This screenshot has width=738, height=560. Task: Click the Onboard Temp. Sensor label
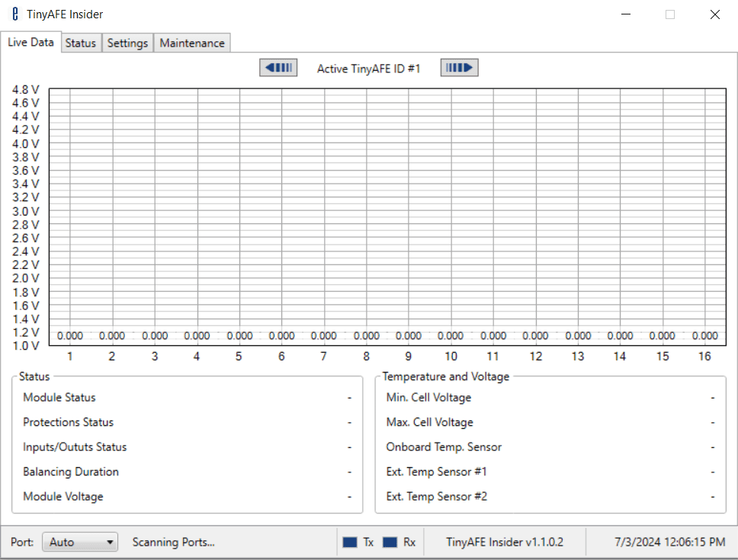pyautogui.click(x=444, y=446)
